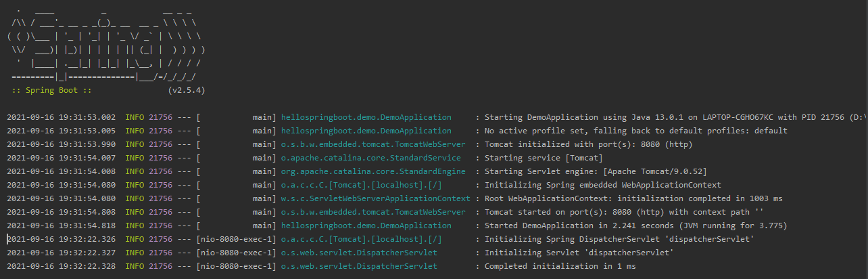Select message 'Started DemoApplication in 2.241 seconds'
Image resolution: width=868 pixels, height=279 pixels.
579,226
